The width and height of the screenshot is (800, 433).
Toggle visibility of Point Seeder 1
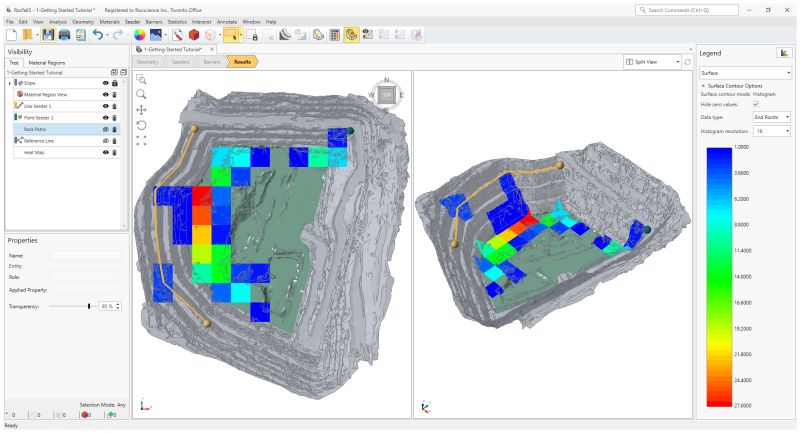tap(106, 118)
